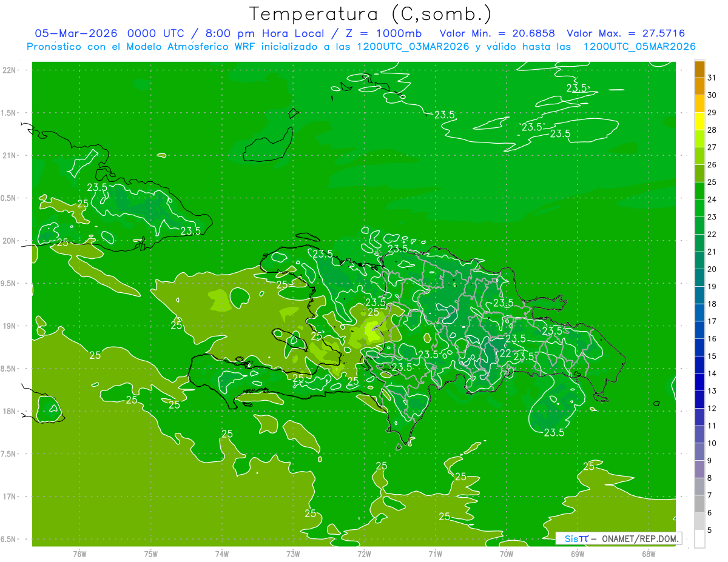The image size is (728, 562).
Task: Click the legend value '10'
Action: [x=712, y=443]
